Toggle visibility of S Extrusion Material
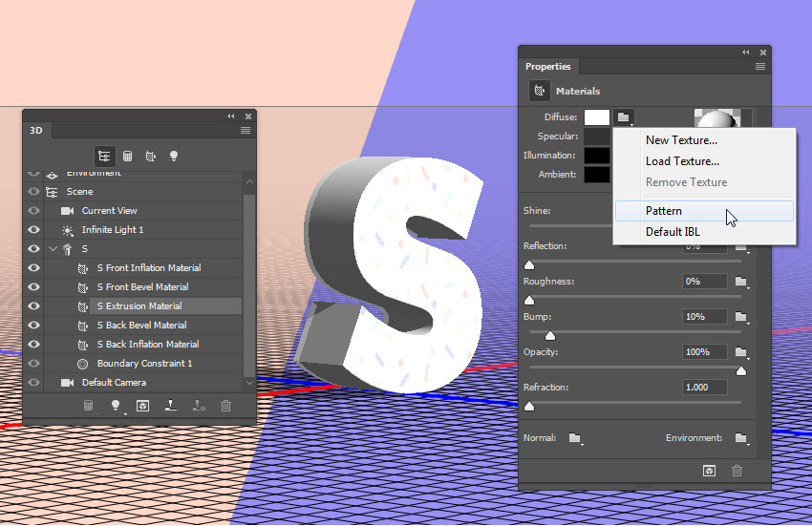 (x=33, y=306)
